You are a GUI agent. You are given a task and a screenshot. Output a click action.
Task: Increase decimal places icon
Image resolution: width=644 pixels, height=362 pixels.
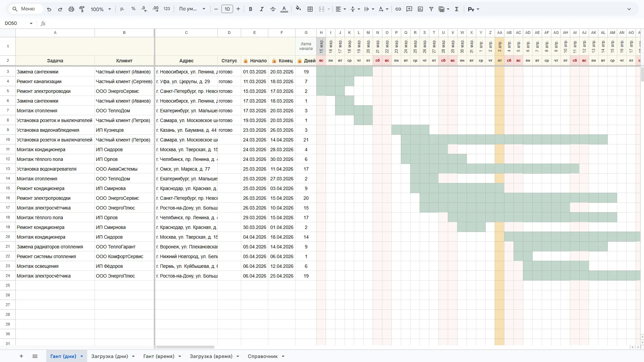coord(156,9)
